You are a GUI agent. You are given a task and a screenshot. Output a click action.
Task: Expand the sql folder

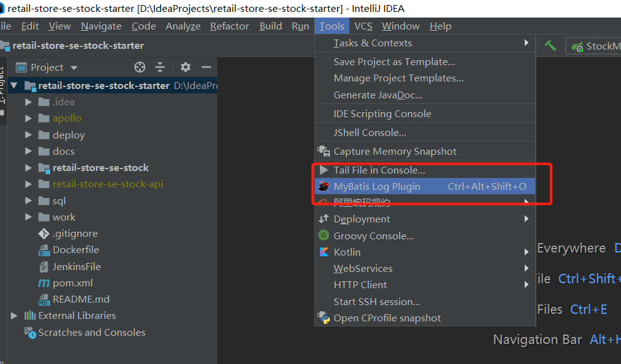28,200
